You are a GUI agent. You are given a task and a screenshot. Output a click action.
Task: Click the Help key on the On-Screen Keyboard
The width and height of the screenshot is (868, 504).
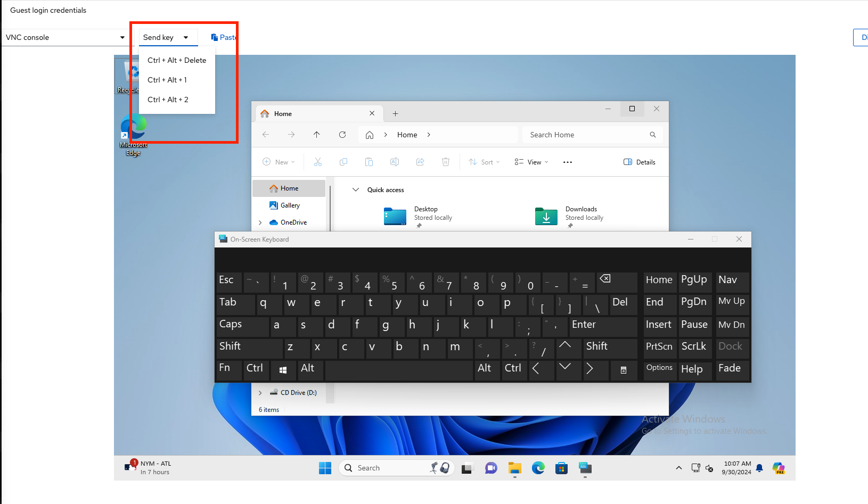click(695, 370)
